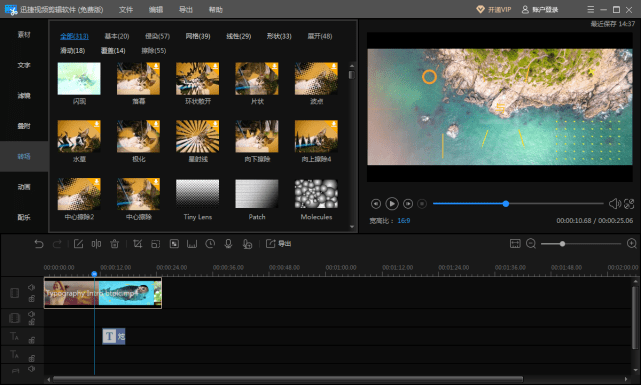Mute the first video track speaker
This screenshot has width=641, height=385.
click(31, 287)
